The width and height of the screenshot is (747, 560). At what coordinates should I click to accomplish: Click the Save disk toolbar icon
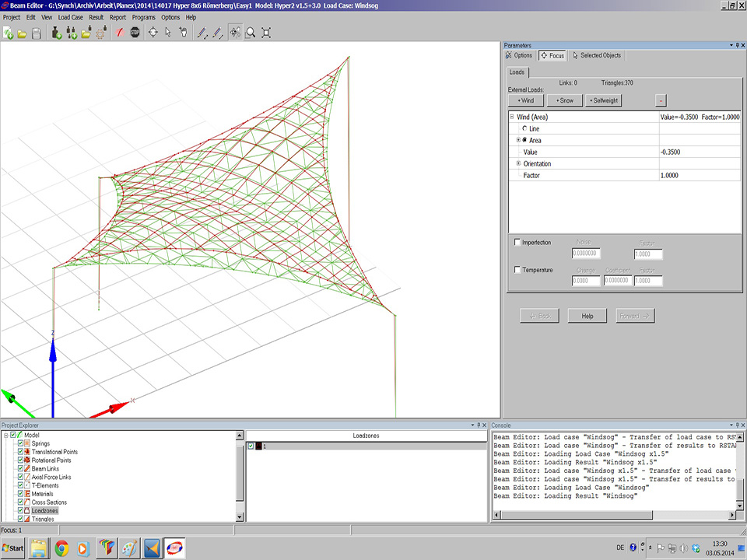[37, 33]
